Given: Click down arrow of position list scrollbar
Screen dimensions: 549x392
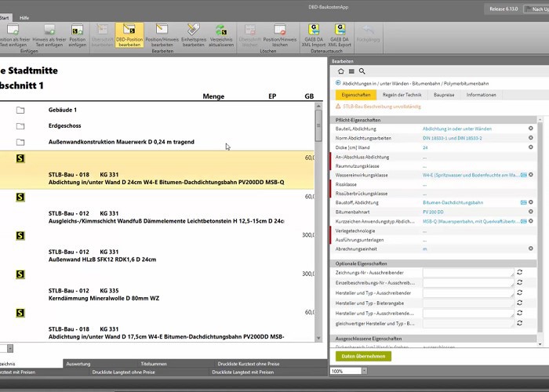Looking at the screenshot, I should (x=318, y=338).
